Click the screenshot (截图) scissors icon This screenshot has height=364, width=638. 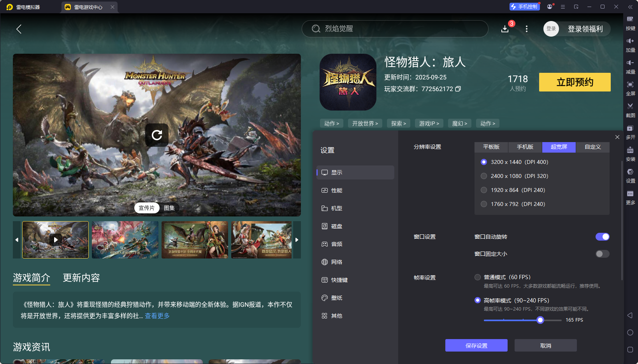coord(630,106)
